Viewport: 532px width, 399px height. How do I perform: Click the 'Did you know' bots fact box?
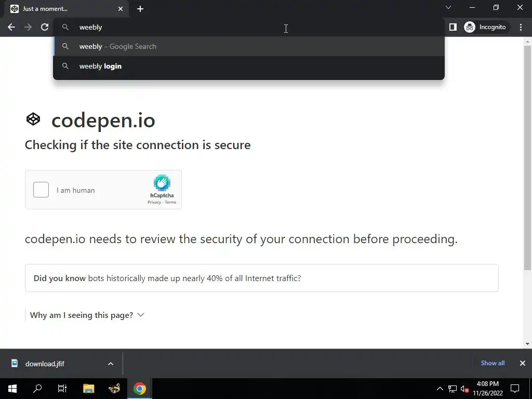pos(262,278)
